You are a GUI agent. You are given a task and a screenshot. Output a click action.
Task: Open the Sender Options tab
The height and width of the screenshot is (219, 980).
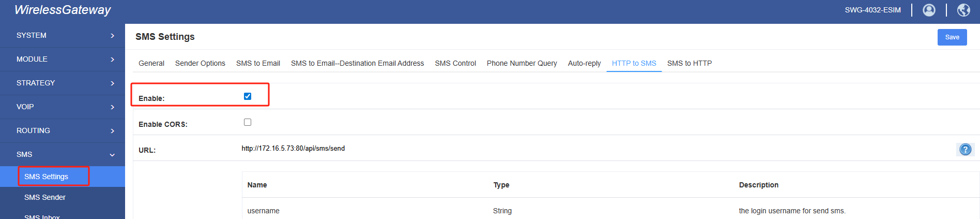click(200, 63)
